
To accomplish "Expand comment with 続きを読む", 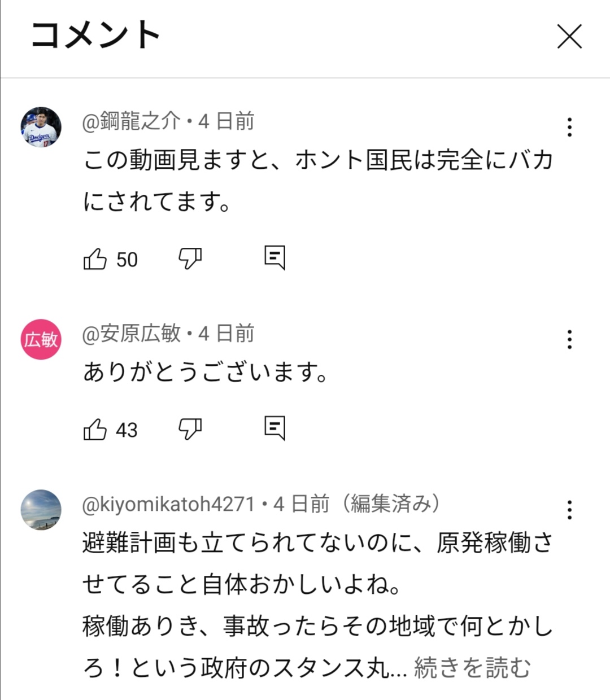I will coord(472,668).
